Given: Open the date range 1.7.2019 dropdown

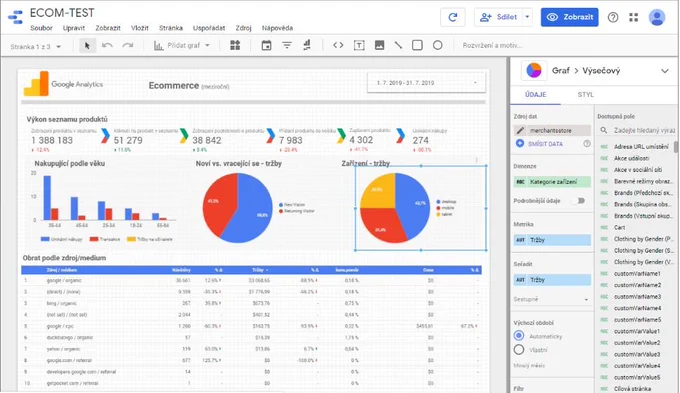Looking at the screenshot, I should tap(426, 82).
